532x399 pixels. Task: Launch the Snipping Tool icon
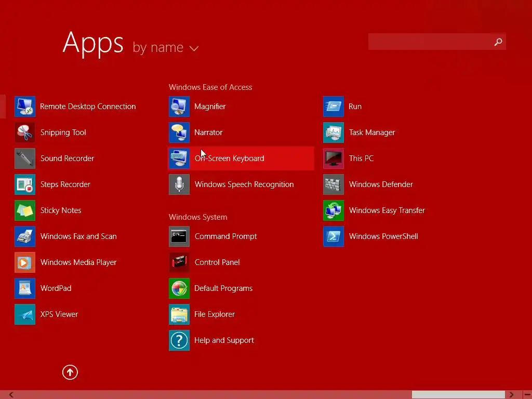25,132
